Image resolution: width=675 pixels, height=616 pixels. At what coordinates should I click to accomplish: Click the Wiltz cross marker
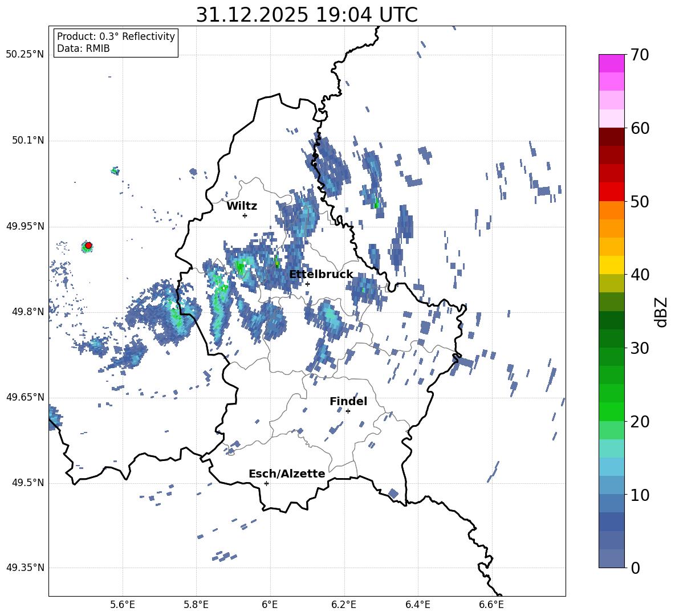click(245, 215)
